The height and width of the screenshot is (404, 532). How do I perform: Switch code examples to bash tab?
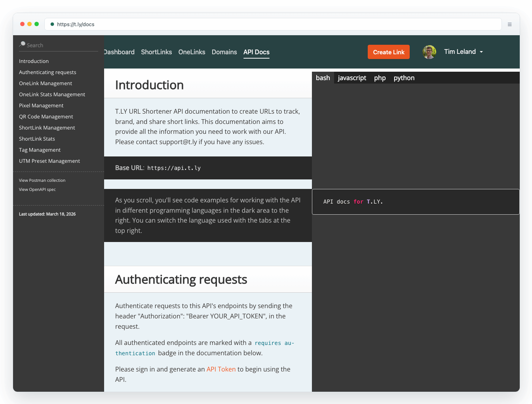click(x=323, y=78)
